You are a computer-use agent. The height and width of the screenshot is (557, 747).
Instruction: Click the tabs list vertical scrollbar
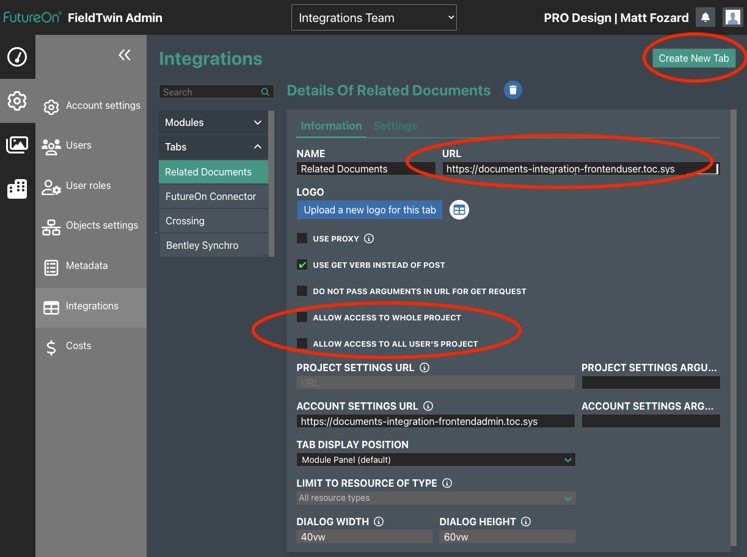pyautogui.click(x=272, y=183)
